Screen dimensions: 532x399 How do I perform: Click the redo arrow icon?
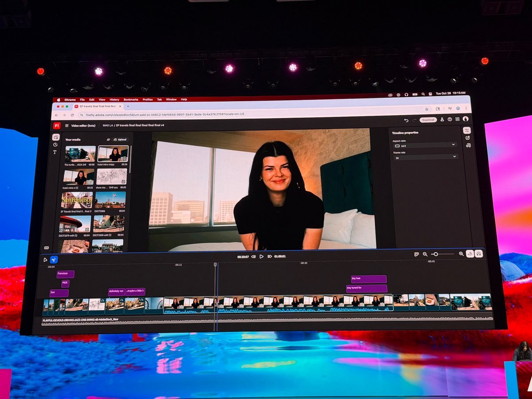(414, 120)
